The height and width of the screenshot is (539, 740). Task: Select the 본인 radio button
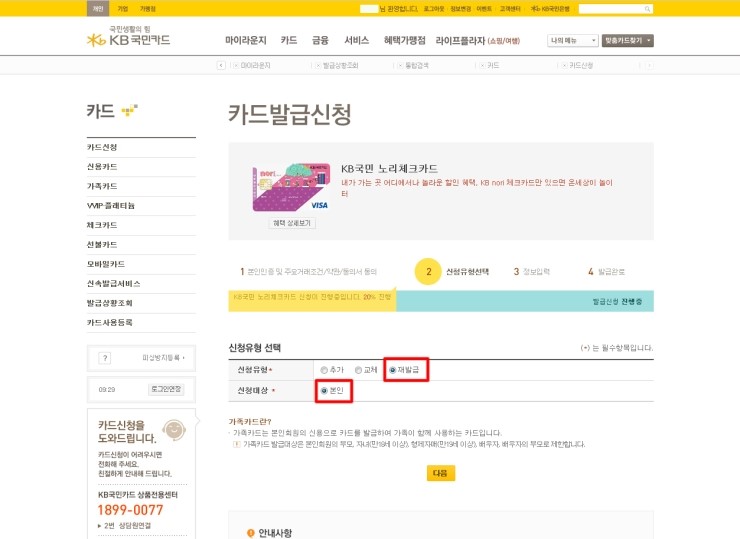324,391
